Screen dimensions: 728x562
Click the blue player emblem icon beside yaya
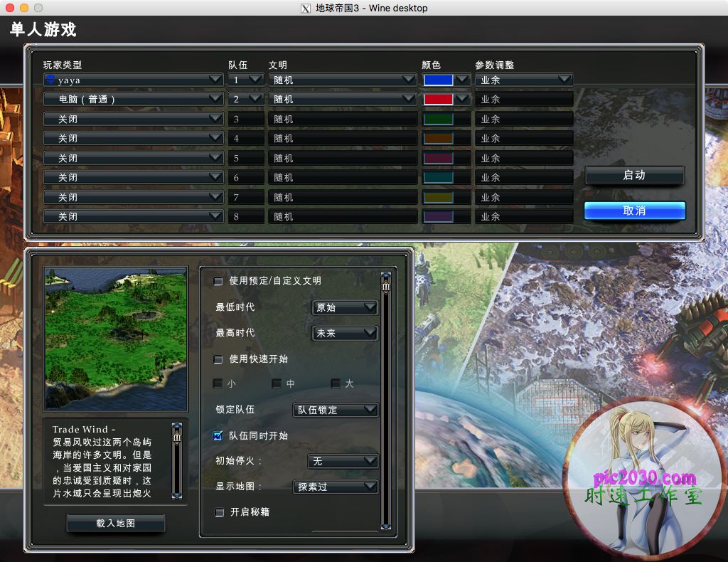[50, 80]
